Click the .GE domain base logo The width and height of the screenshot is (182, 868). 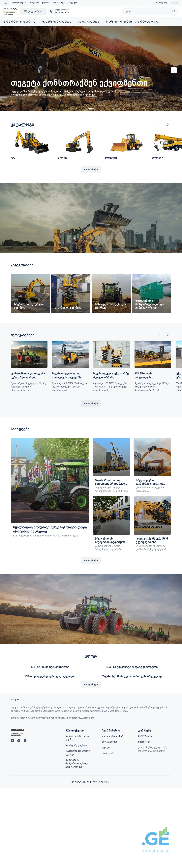click(156, 839)
